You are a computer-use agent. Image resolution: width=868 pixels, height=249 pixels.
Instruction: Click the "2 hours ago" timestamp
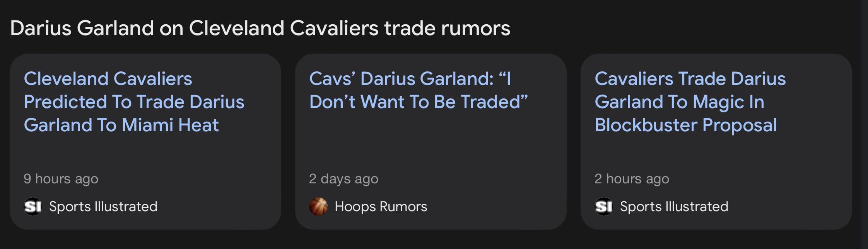click(x=632, y=179)
